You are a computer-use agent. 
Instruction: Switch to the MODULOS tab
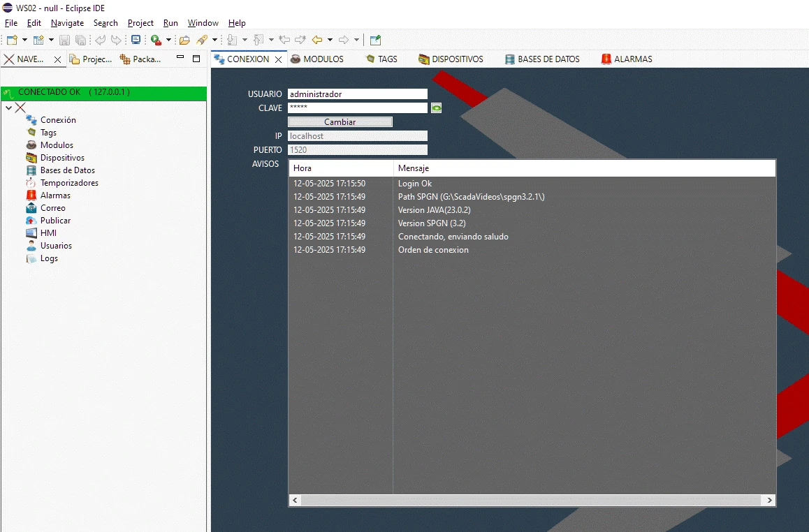pyautogui.click(x=323, y=59)
